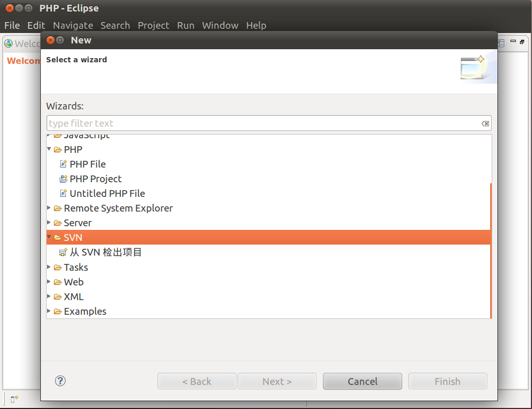The height and width of the screenshot is (409, 532).
Task: Click the Cancel button
Action: [x=362, y=381]
